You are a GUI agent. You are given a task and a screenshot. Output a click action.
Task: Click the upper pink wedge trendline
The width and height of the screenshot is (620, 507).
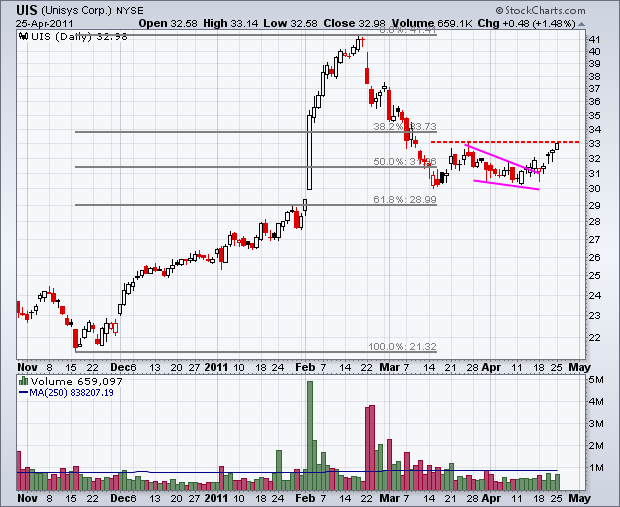[x=502, y=159]
